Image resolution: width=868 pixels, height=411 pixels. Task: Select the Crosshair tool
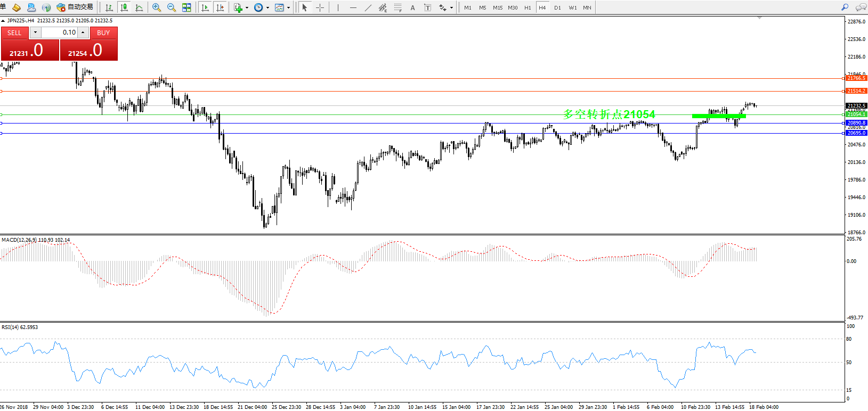click(x=320, y=7)
